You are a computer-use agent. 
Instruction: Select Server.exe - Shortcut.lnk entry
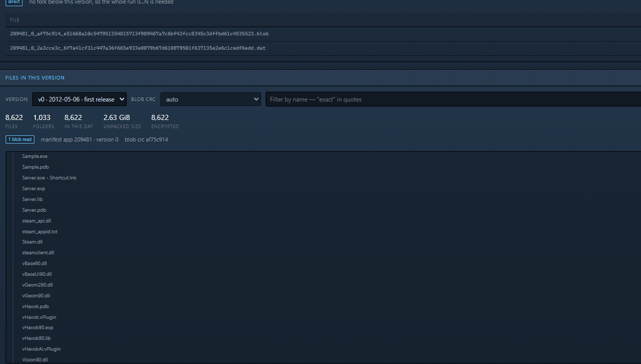(49, 178)
